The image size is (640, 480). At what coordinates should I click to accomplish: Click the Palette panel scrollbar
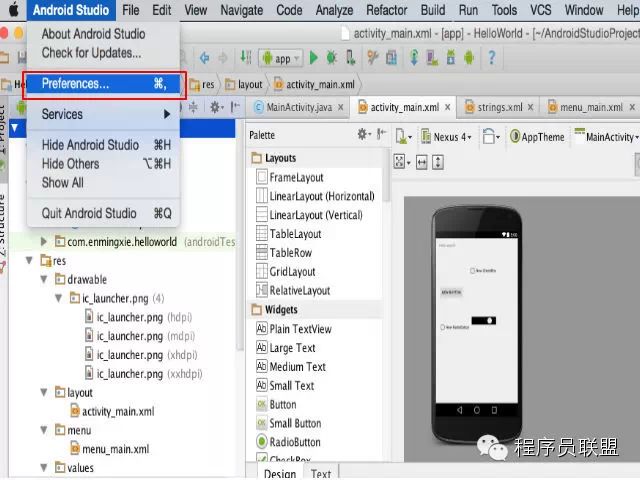[x=386, y=176]
